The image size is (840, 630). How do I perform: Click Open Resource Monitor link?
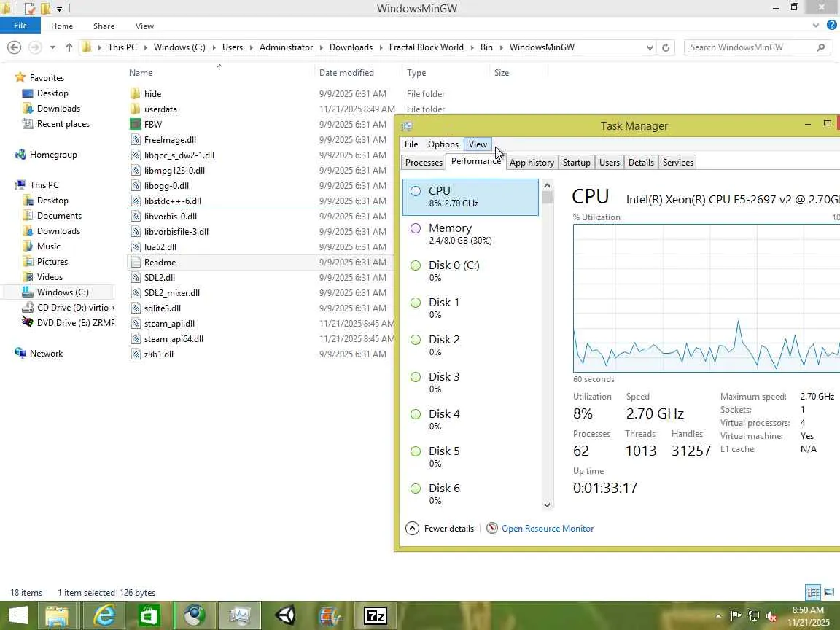pos(548,528)
